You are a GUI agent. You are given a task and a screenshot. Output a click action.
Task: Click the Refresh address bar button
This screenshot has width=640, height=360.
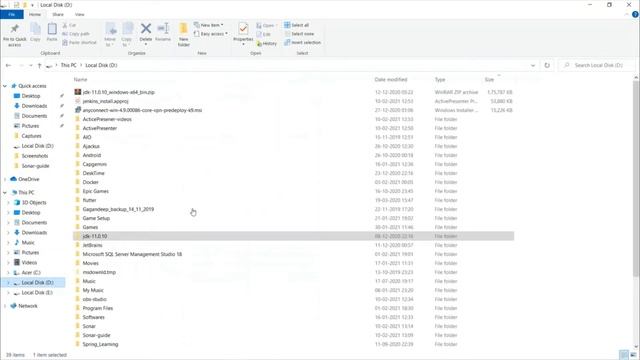(547, 65)
